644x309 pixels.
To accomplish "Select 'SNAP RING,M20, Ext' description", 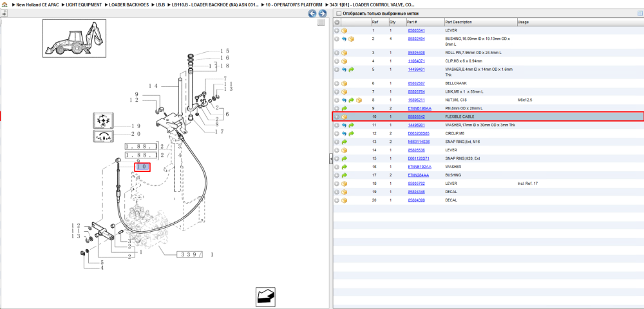I will point(462,158).
